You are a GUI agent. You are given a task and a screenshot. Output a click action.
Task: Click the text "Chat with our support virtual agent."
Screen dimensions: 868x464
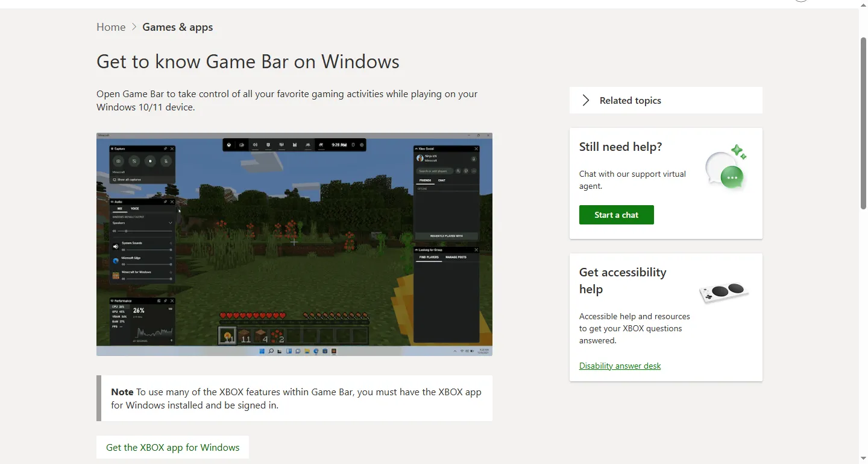[632, 180]
